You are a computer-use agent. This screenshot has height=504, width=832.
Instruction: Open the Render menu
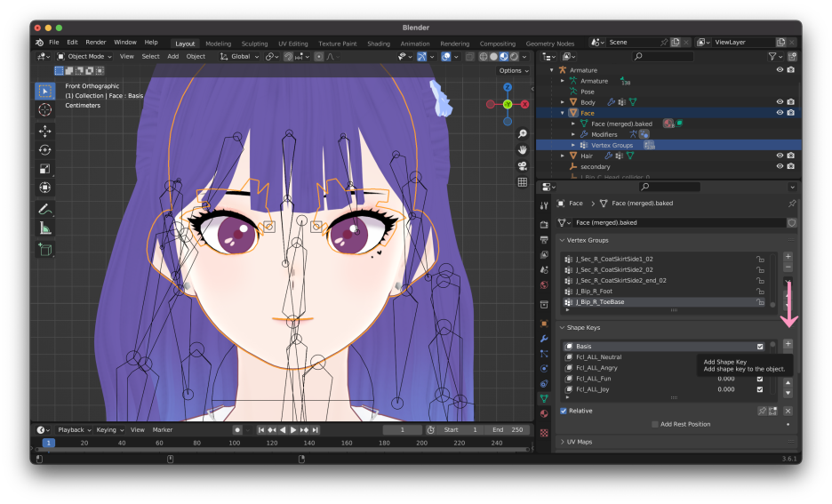(x=95, y=43)
